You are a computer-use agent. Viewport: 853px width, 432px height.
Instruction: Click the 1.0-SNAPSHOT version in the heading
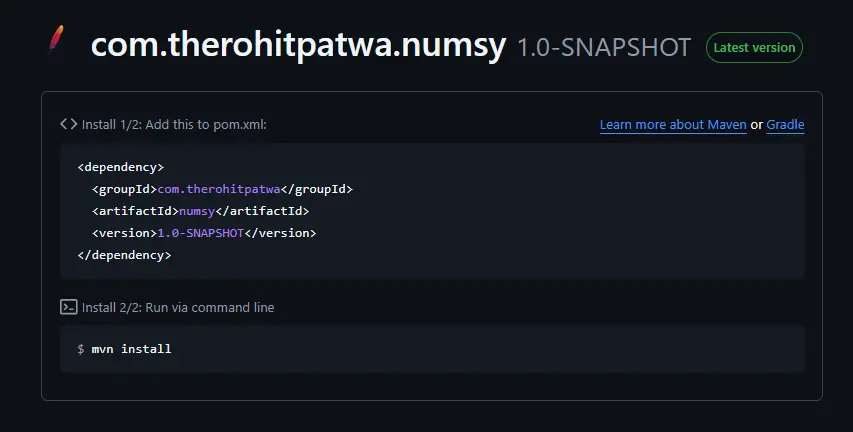(603, 47)
